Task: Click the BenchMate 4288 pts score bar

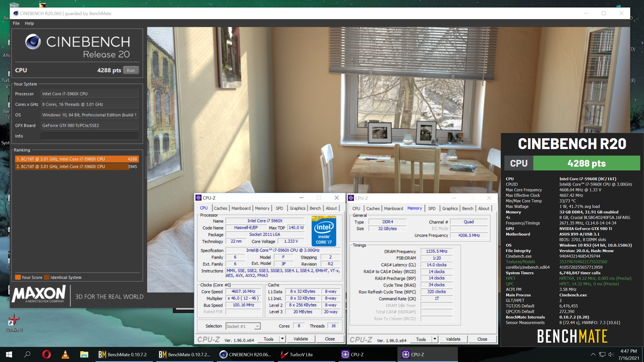Action: pyautogui.click(x=586, y=163)
